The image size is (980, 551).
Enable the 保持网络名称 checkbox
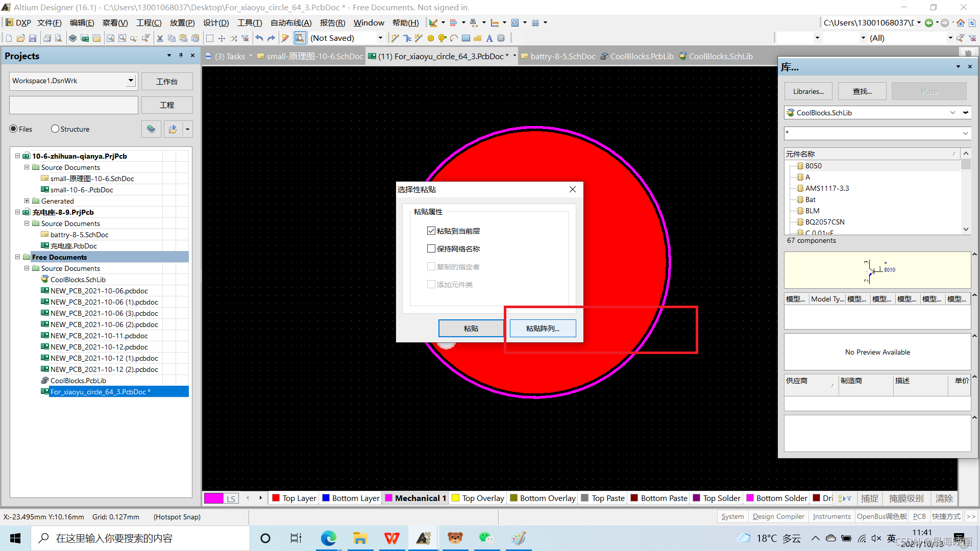pos(431,249)
